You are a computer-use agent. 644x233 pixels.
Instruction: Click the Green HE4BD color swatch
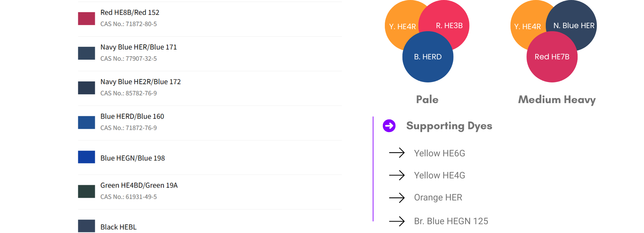(x=86, y=192)
